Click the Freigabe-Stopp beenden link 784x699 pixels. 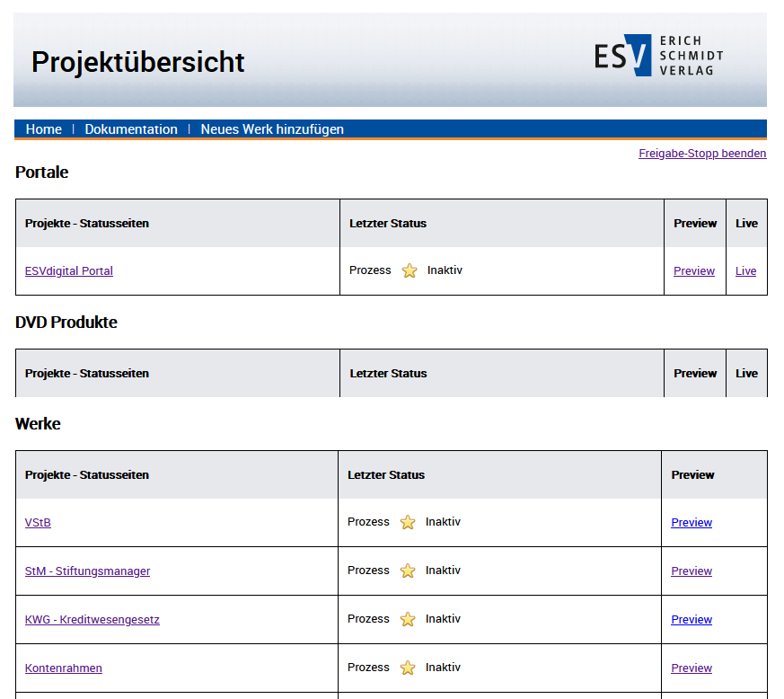[x=702, y=154]
